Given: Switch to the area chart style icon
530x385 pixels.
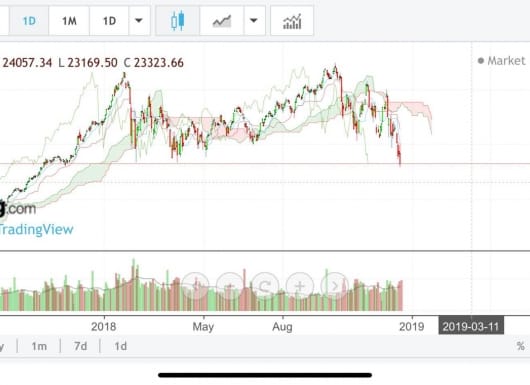Looking at the screenshot, I should coord(221,21).
